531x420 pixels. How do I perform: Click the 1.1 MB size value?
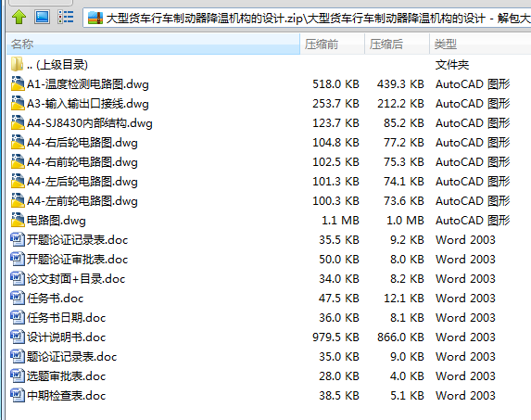pos(340,221)
